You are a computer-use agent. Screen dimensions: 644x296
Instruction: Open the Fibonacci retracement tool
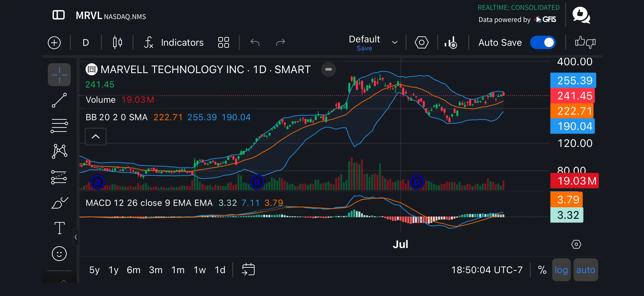tap(59, 126)
